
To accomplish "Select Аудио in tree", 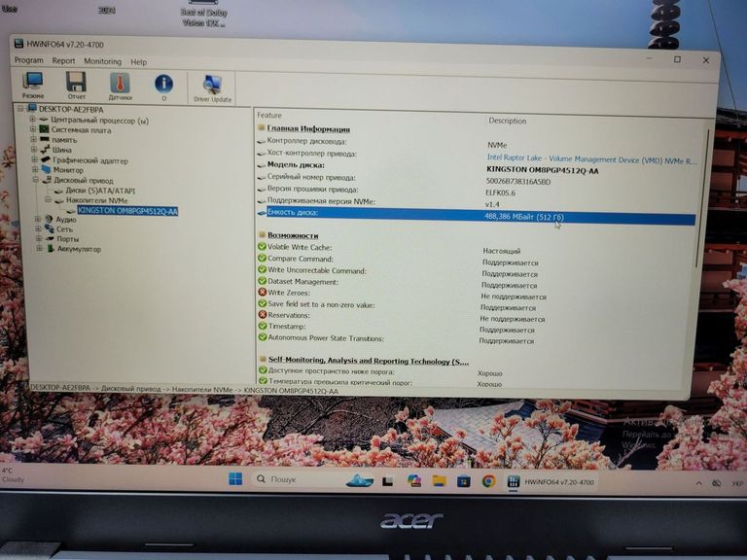I will pyautogui.click(x=66, y=220).
